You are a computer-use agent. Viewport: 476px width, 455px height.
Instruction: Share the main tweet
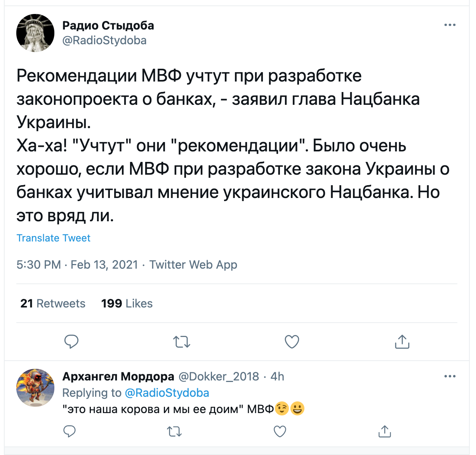click(402, 341)
